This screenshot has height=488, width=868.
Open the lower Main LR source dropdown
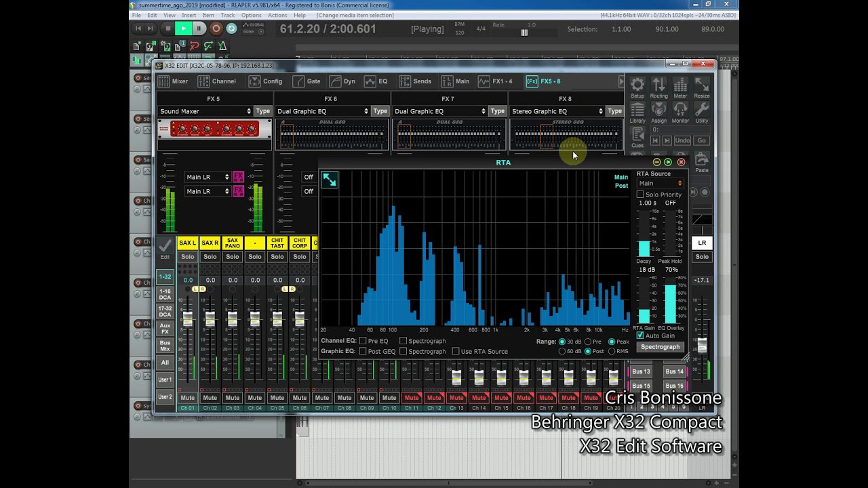pyautogui.click(x=208, y=191)
